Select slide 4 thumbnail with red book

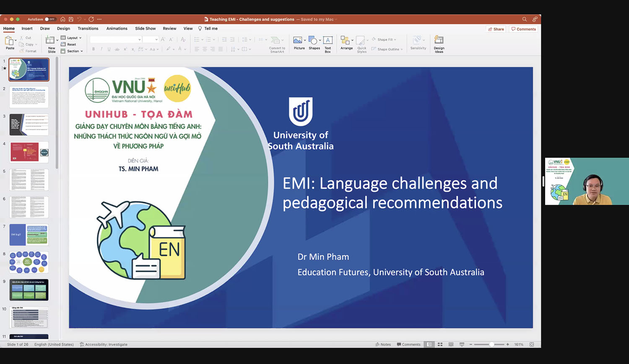click(x=29, y=152)
